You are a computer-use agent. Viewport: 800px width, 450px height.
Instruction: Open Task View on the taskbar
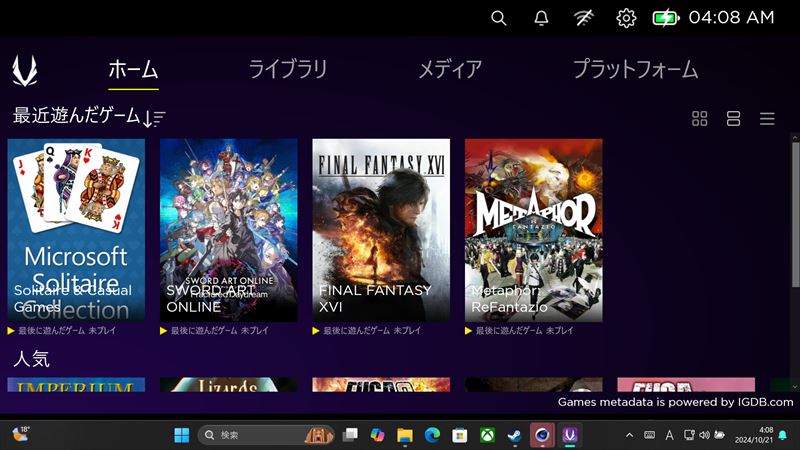point(350,435)
